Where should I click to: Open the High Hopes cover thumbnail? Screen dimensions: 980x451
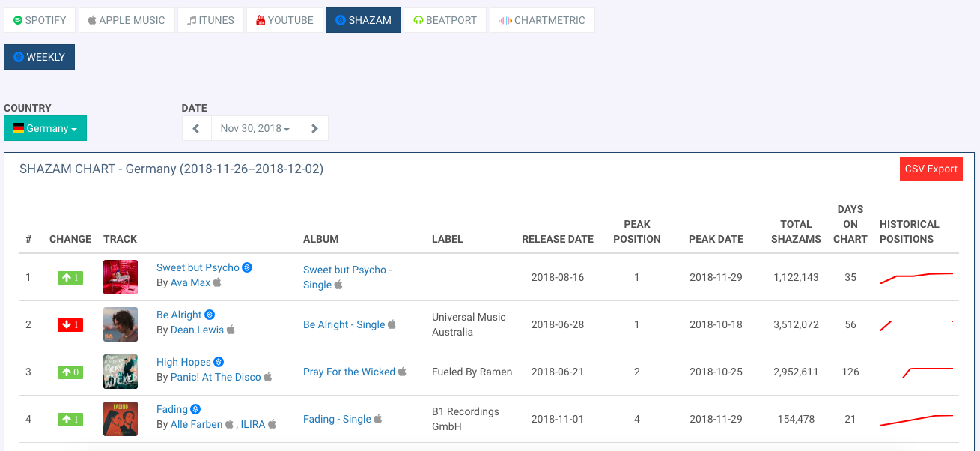coord(121,372)
